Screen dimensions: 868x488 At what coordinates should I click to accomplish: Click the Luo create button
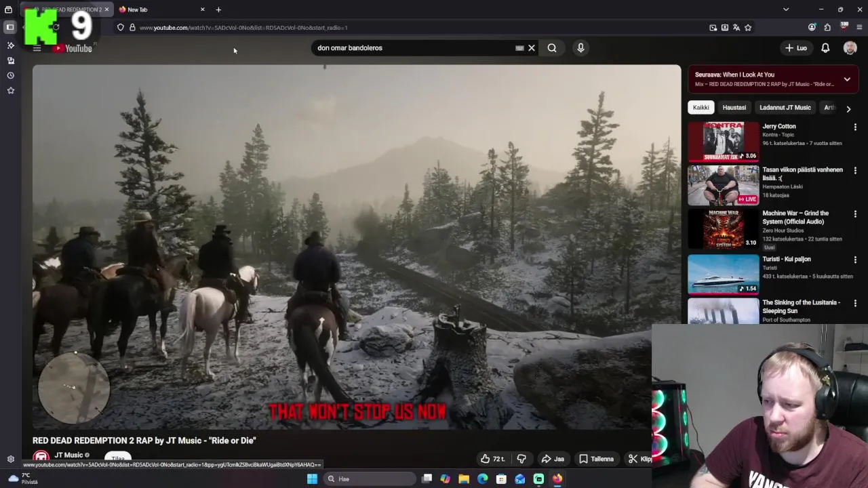click(x=796, y=48)
